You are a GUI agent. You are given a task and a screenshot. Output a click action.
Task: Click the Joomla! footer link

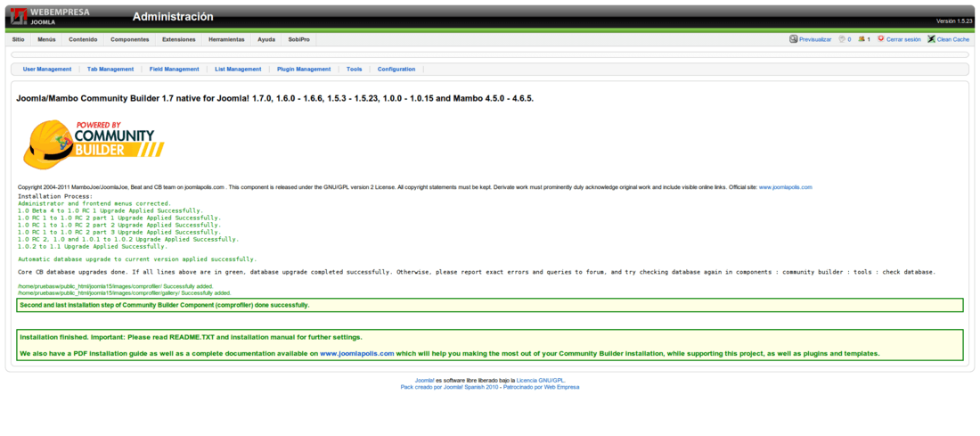[425, 381]
